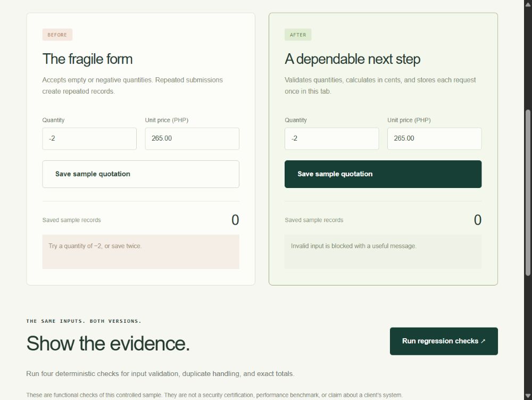This screenshot has width=532, height=400.
Task: Save sample quotation in the dependable form
Action: tap(383, 174)
